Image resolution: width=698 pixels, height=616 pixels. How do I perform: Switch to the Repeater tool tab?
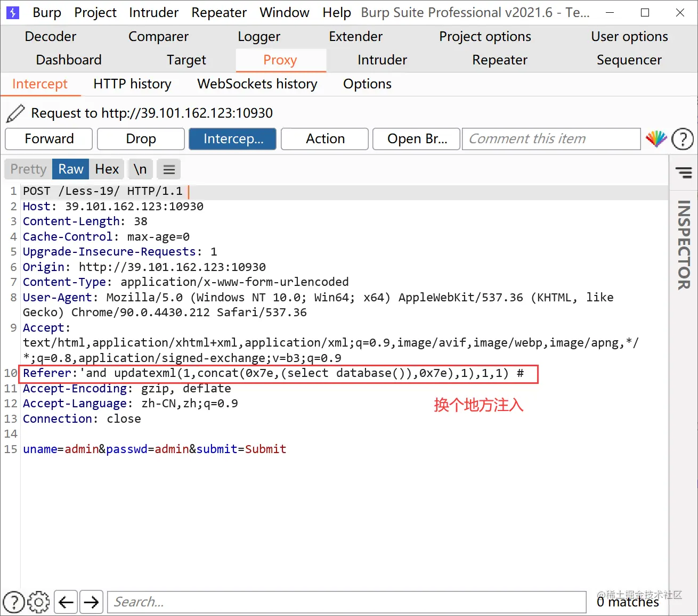[x=500, y=60]
